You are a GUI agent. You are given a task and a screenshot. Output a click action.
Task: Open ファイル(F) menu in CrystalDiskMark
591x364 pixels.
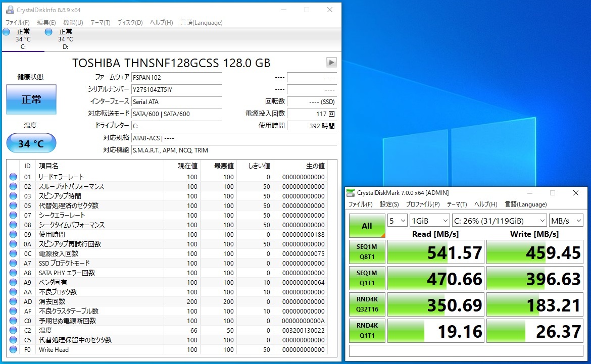[x=360, y=204]
